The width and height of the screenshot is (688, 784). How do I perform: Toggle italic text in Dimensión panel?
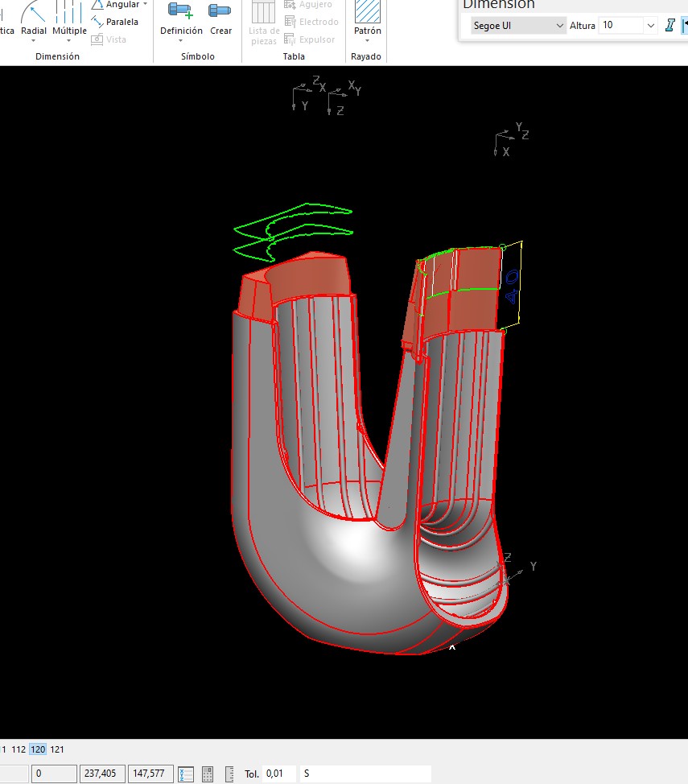point(670,25)
